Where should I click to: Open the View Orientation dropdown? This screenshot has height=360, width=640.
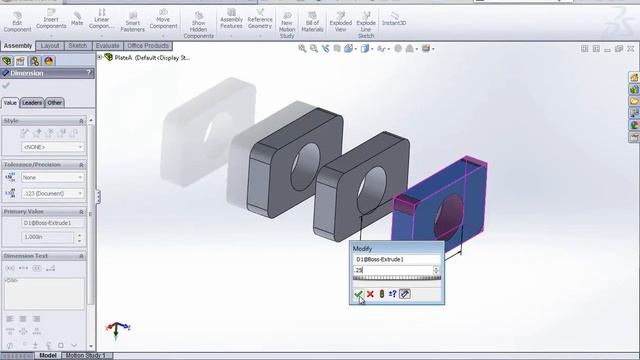[350, 49]
